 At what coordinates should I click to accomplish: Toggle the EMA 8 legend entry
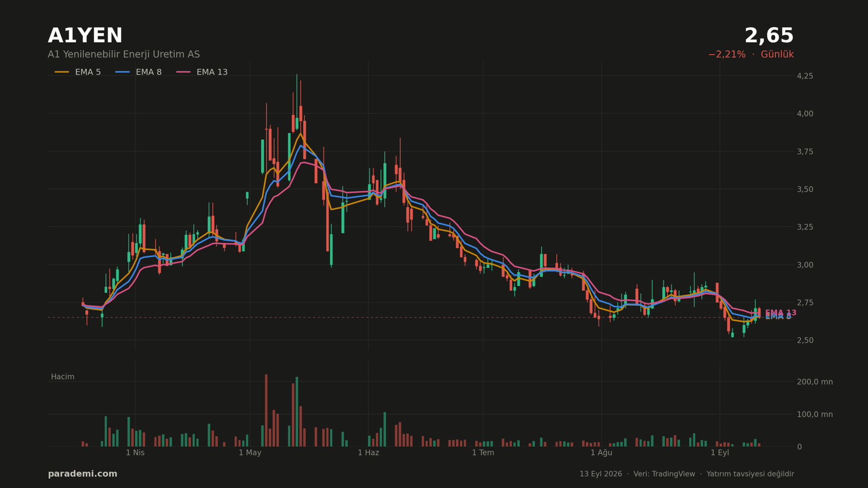[x=138, y=72]
